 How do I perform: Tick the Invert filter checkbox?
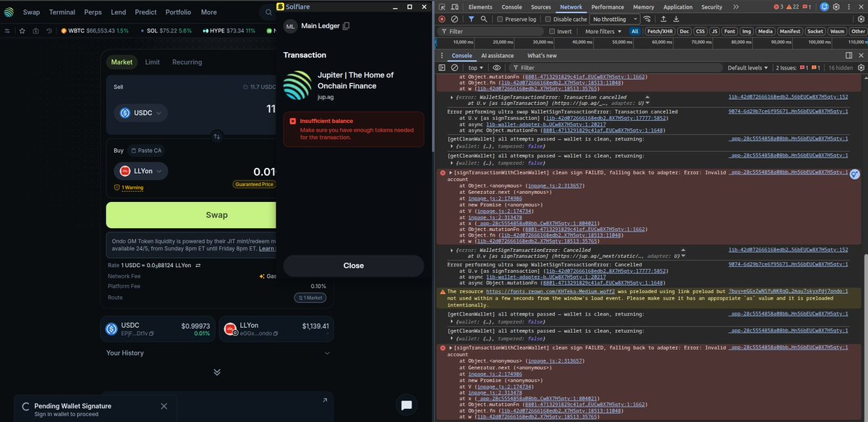[553, 32]
